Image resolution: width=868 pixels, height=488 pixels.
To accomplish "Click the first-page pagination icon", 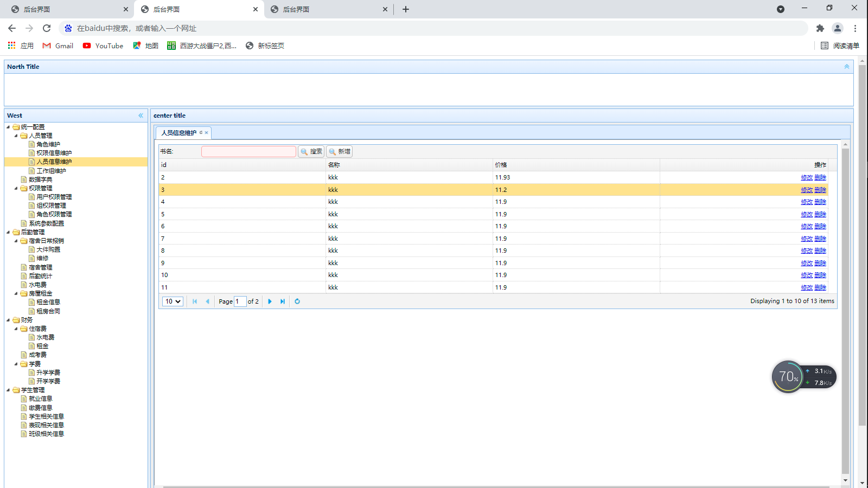I will 194,301.
